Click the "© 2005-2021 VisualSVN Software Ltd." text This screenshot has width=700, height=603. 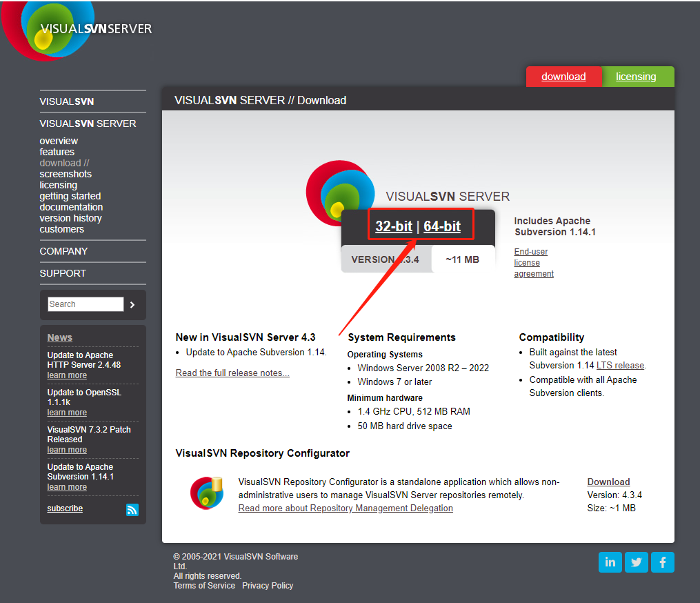236,562
